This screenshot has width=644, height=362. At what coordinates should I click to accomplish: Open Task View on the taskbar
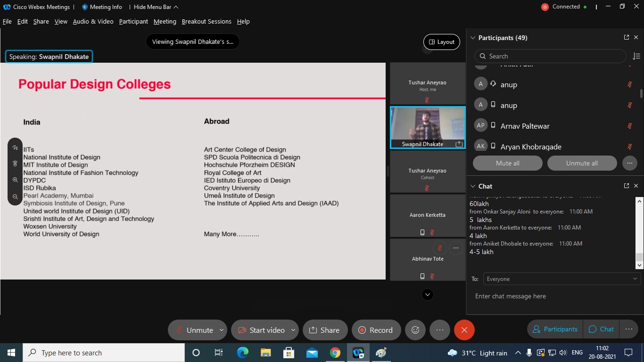coord(219,353)
